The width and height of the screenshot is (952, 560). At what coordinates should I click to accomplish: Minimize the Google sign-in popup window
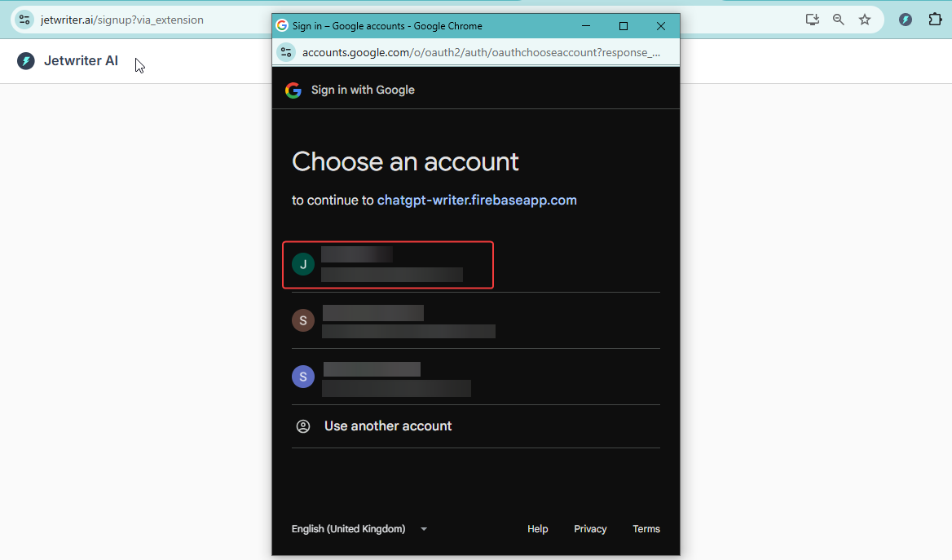586,26
